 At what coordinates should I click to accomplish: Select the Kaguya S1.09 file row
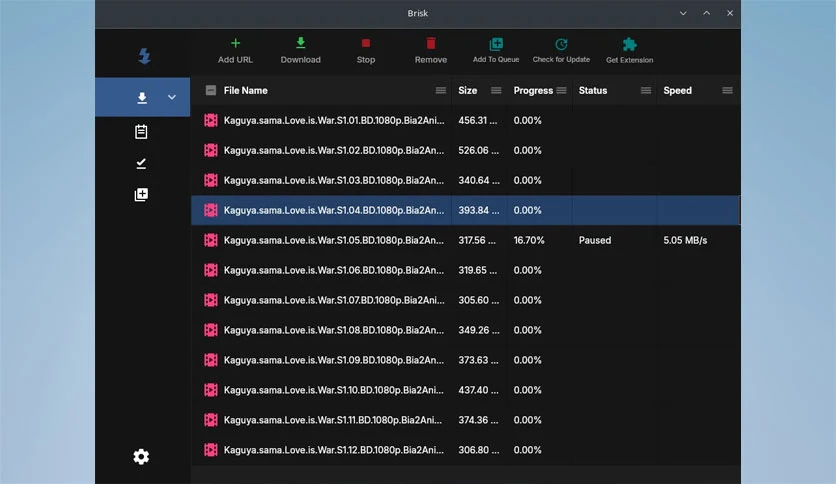pos(465,360)
